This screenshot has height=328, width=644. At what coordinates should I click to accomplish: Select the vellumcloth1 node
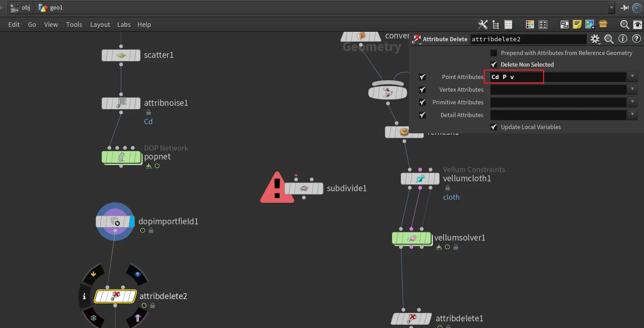[420, 178]
